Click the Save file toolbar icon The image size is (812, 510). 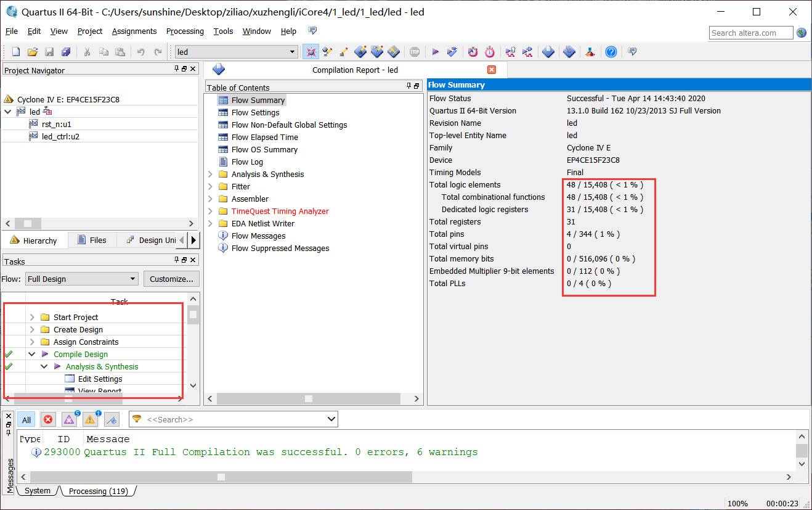coord(49,52)
